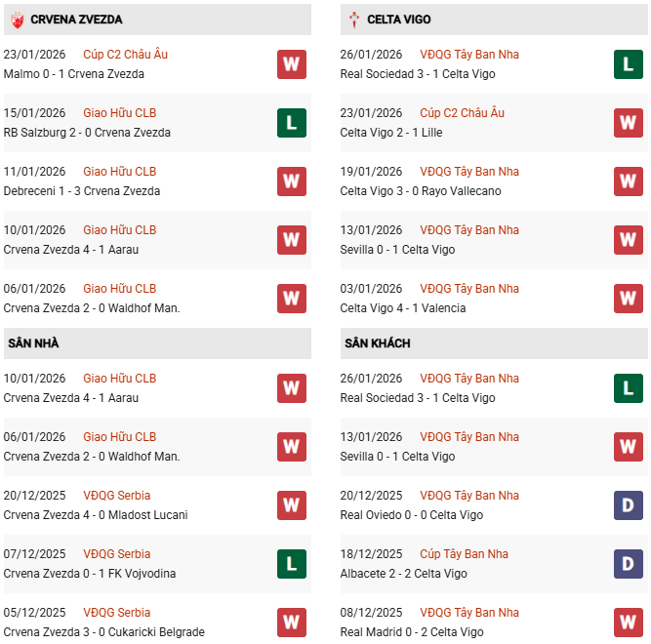Screen dimensions: 651x644
Task: Click W badge for Celta Vigo 4-1 Valencia
Action: (x=628, y=299)
